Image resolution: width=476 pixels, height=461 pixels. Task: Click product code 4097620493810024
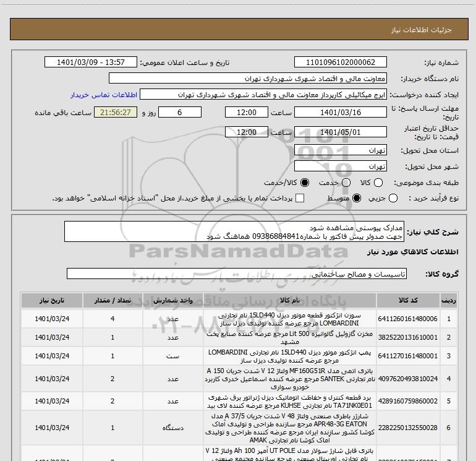pyautogui.click(x=408, y=379)
